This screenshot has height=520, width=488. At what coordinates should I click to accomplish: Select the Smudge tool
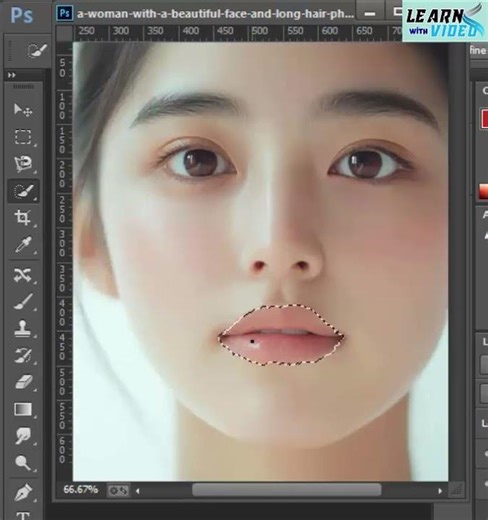coord(23,436)
